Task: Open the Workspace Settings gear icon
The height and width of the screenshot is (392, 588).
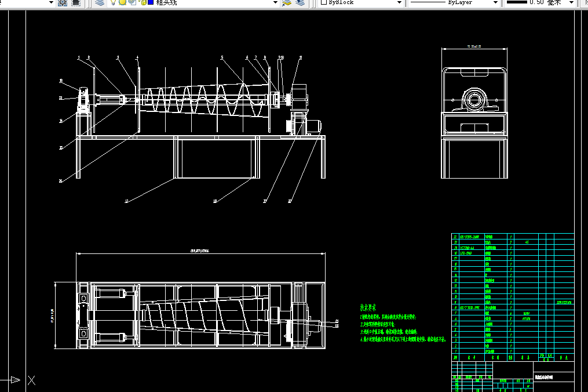Action: click(x=62, y=3)
